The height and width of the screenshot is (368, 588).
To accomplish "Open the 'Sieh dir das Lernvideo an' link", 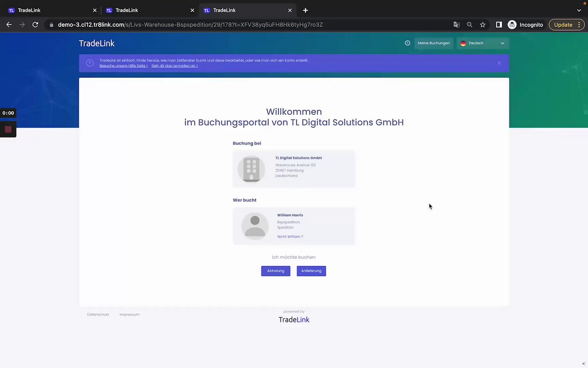I will [x=175, y=66].
